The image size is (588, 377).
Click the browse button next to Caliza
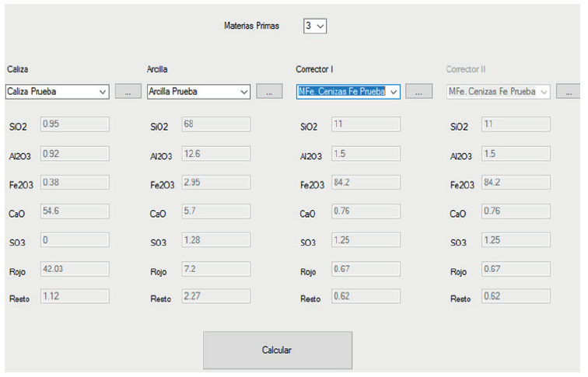pyautogui.click(x=128, y=92)
